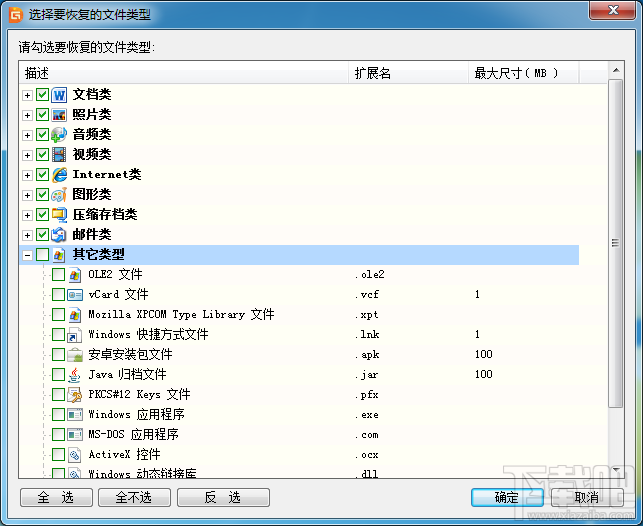Uncheck the 压缩存档类 checkbox
The width and height of the screenshot is (643, 526).
[x=42, y=215]
